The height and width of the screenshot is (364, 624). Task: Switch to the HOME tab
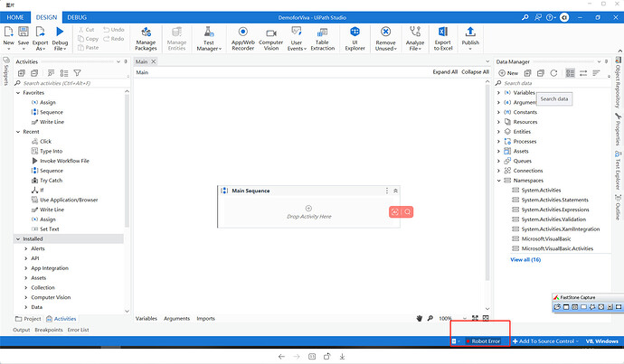(x=15, y=17)
